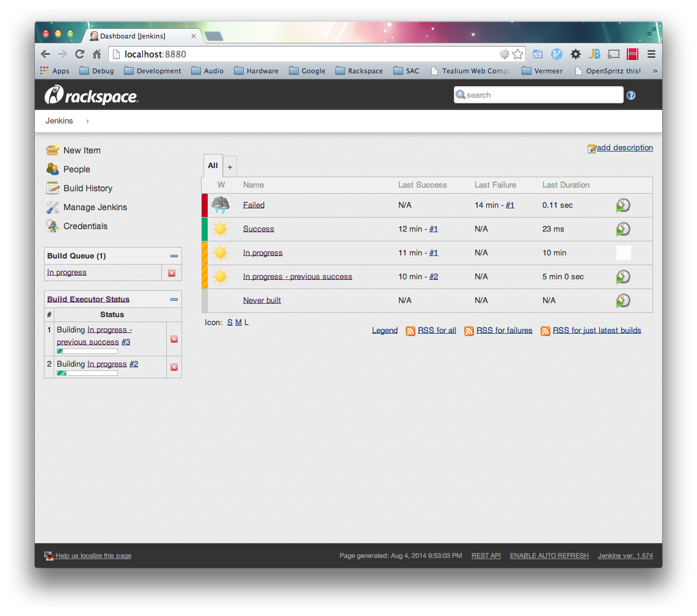Click RSS for all feed icon
The height and width of the screenshot is (616, 697).
[x=411, y=331]
